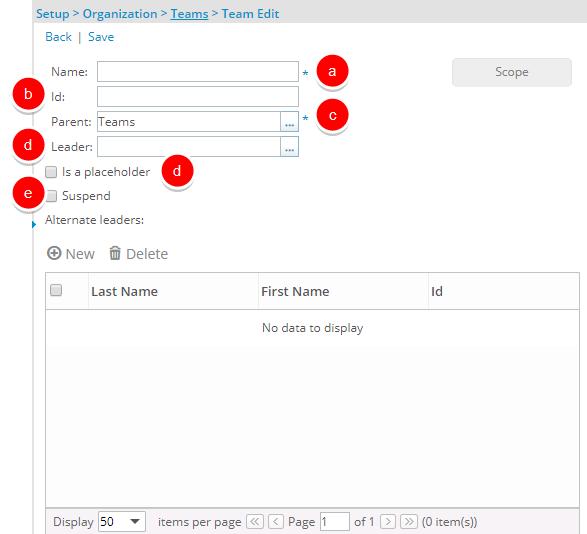Check the Suspend checkbox

click(51, 196)
